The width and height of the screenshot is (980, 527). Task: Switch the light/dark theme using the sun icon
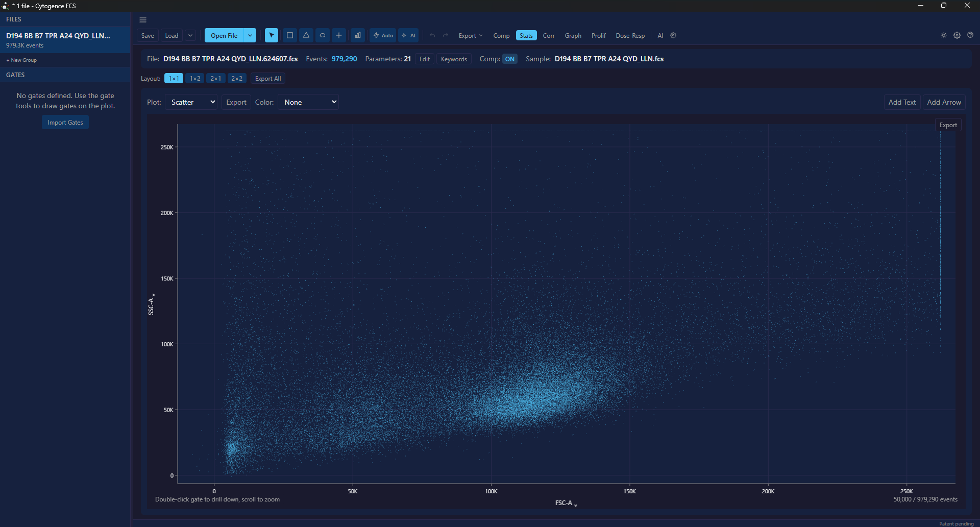tap(944, 35)
